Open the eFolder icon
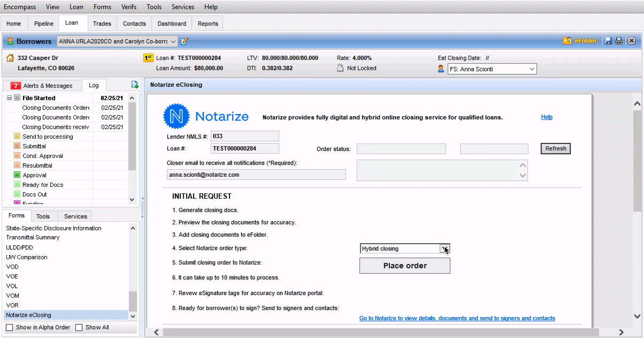644x339 pixels. point(567,41)
